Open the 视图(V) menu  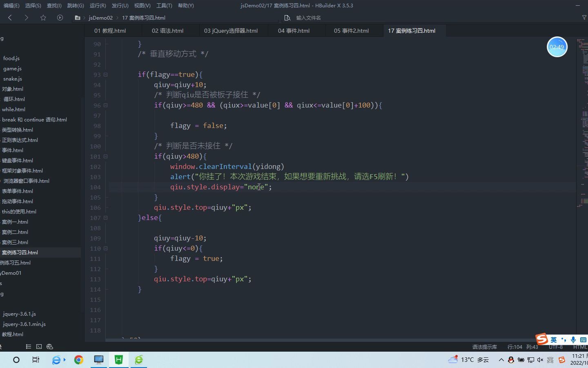(x=143, y=5)
